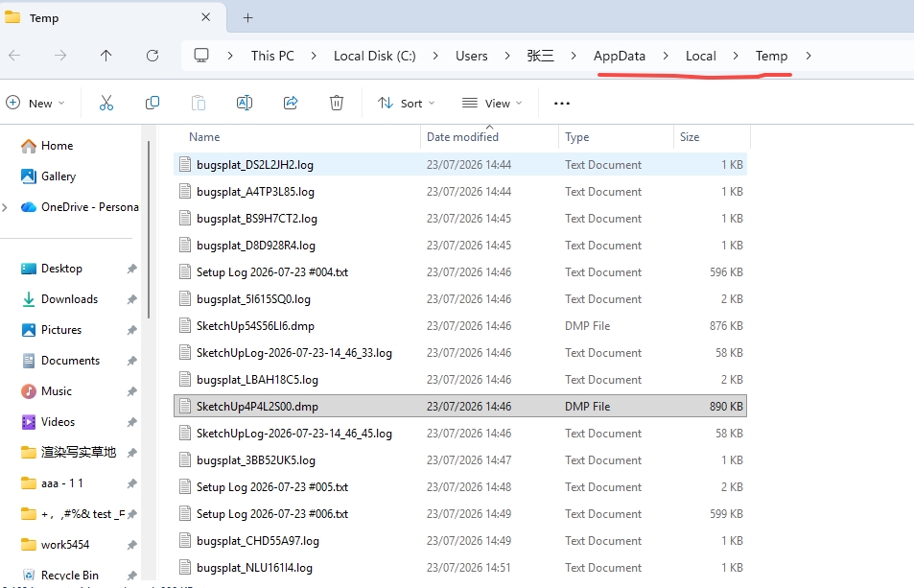Go back with the left arrow
This screenshot has height=588, width=914.
(14, 56)
